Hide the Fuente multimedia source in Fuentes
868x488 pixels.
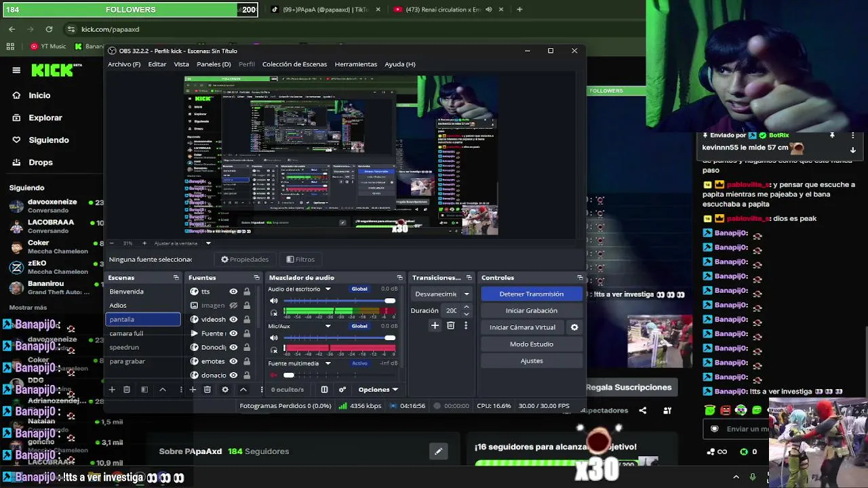233,333
